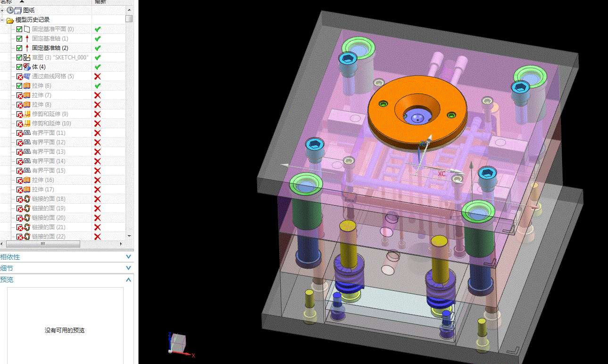Enable the 修剪和延伸 (9) checkbox
The width and height of the screenshot is (608, 364).
[x=19, y=114]
